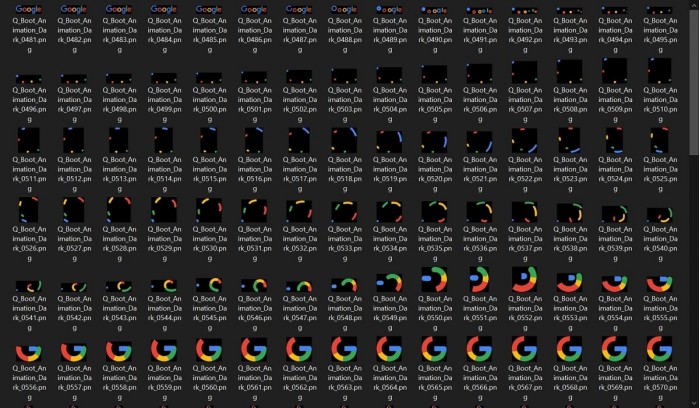Click the Q_Boot_Animation_Dark_0487.png file name

300,35
